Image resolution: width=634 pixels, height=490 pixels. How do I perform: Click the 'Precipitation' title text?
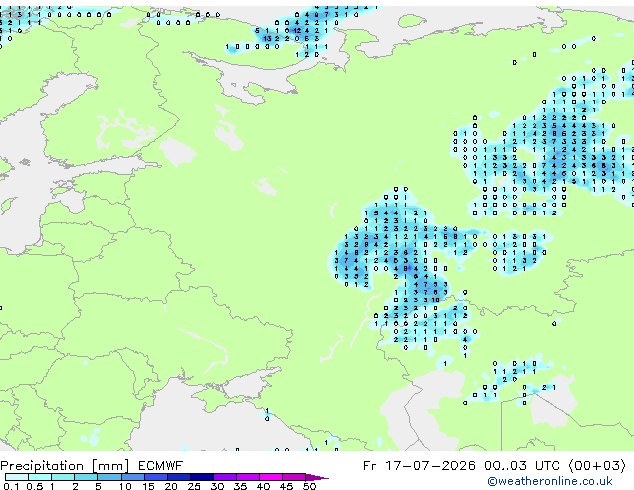[x=42, y=466]
